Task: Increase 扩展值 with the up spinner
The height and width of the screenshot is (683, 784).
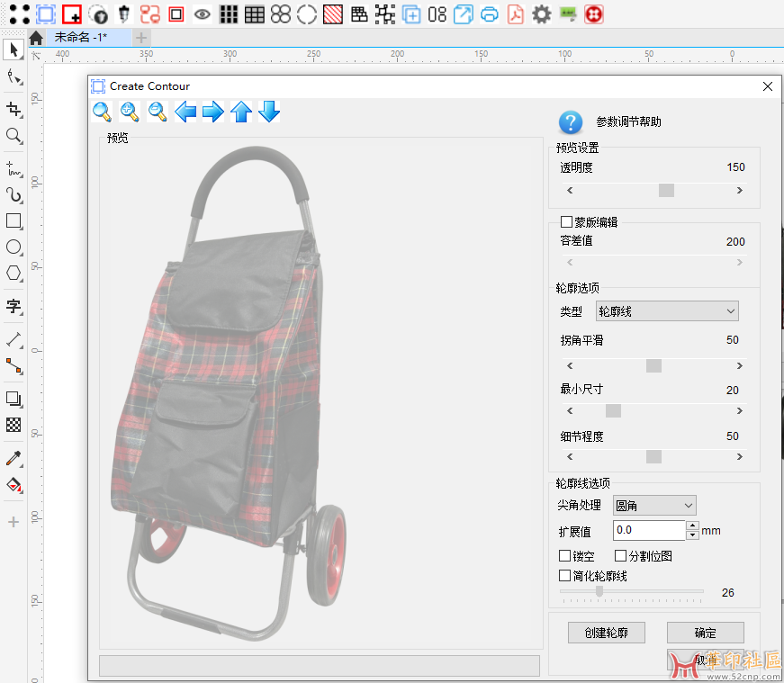Action: pos(692,525)
